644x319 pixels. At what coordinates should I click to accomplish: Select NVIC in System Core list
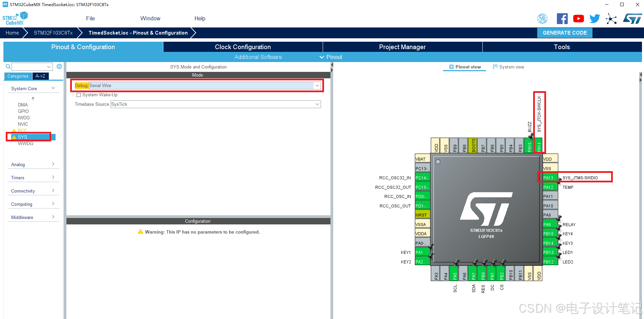[23, 124]
